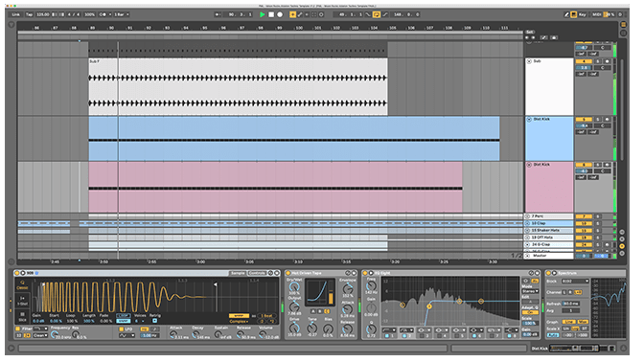Click the Freq knob in EQ Eight

[x=371, y=286]
